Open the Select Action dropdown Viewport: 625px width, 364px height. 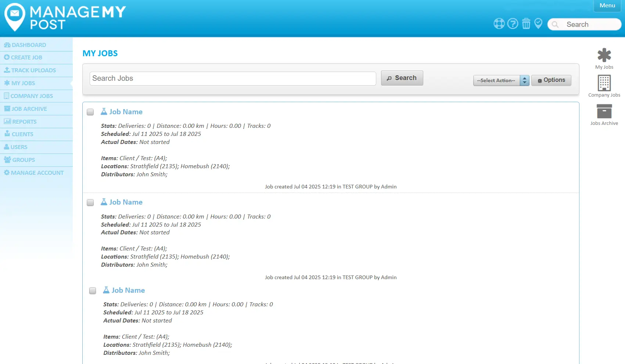(501, 80)
